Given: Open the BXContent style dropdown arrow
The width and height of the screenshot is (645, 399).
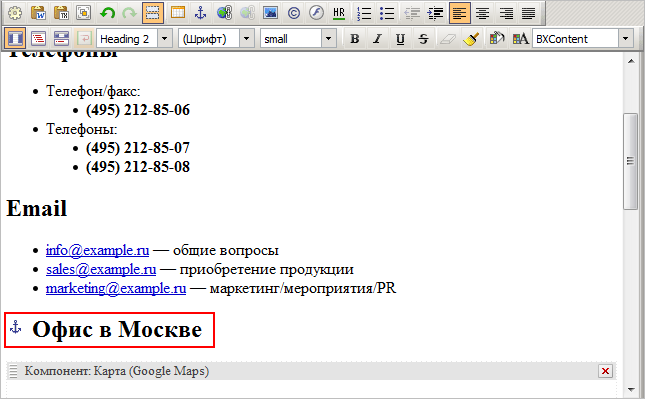Looking at the screenshot, I should 626,39.
